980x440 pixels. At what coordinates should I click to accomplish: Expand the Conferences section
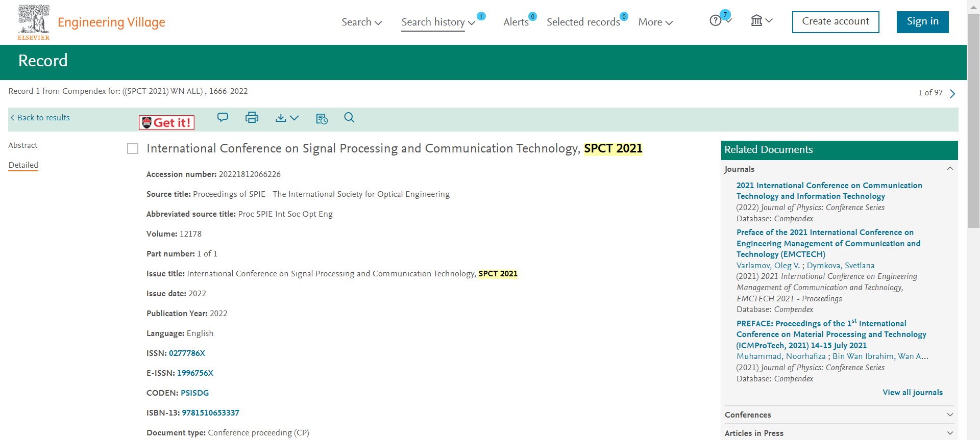[950, 415]
